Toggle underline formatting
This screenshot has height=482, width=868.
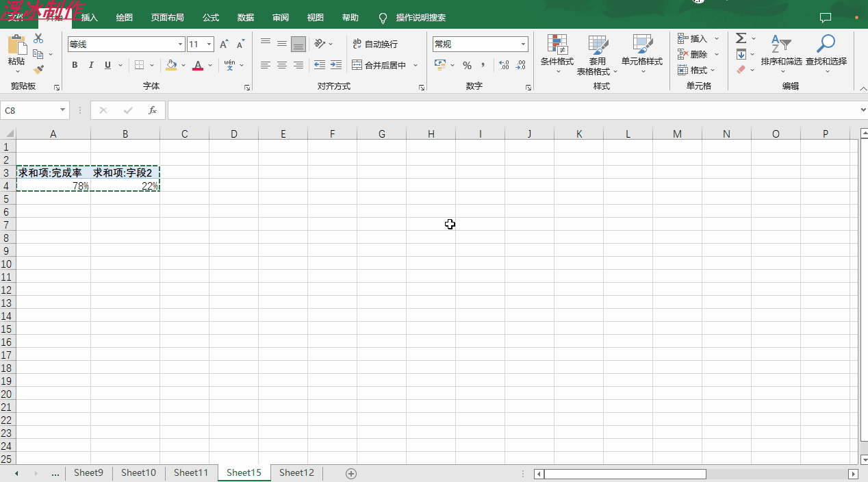point(107,65)
